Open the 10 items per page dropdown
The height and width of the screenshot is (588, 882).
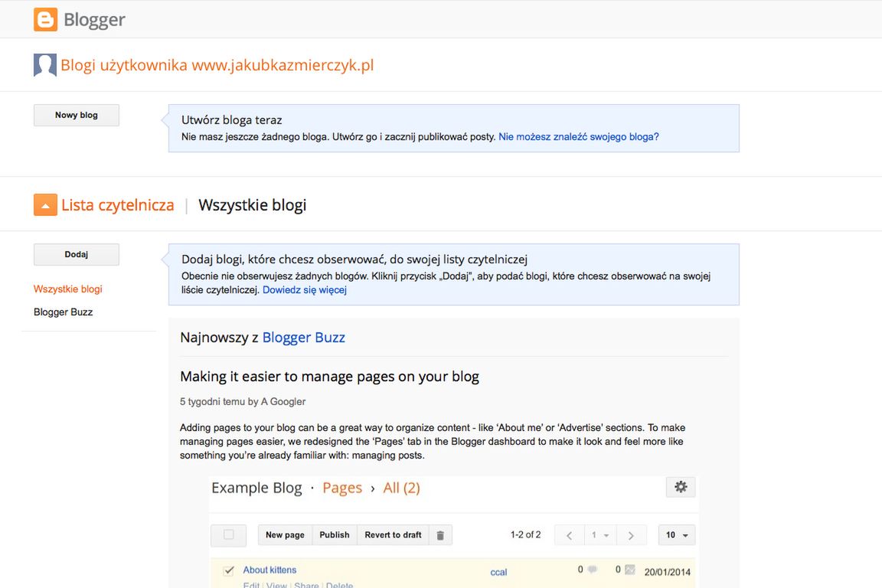(676, 535)
